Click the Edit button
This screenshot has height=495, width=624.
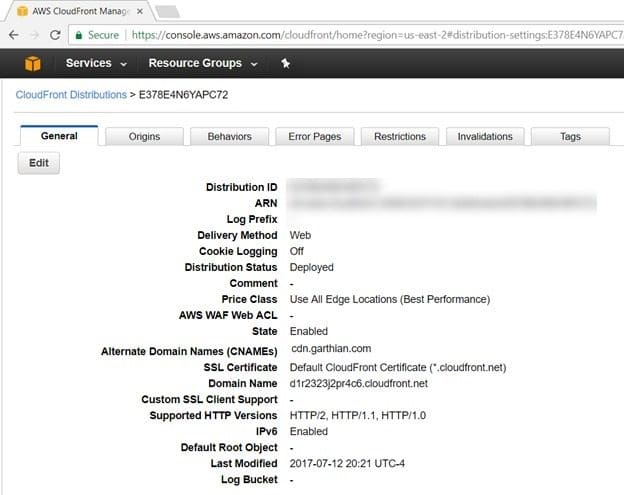click(x=39, y=163)
